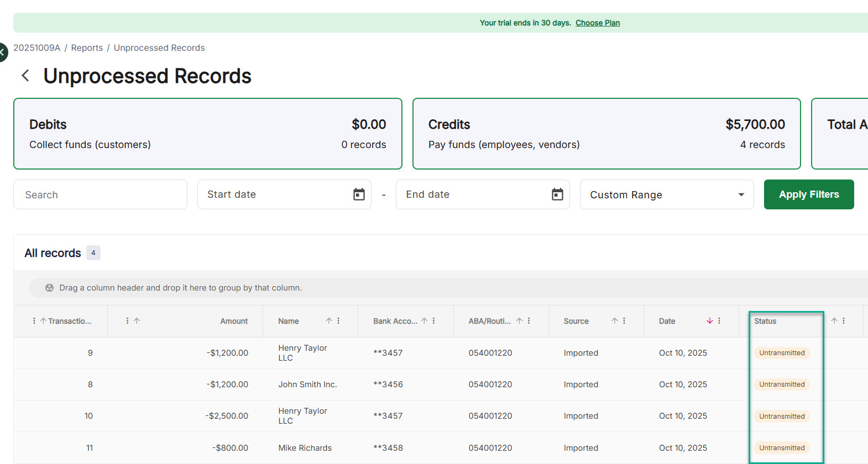868x464 pixels.
Task: Open the ABA/Routing column options menu
Action: point(529,321)
